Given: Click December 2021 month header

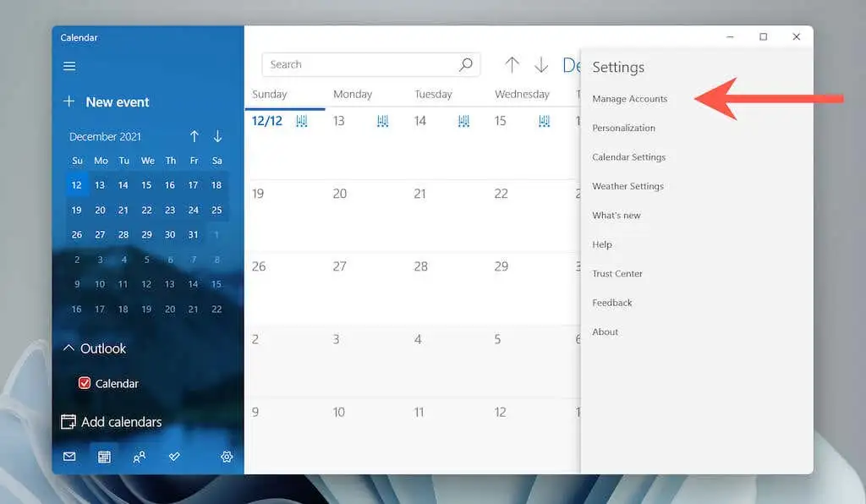Looking at the screenshot, I should coord(105,136).
